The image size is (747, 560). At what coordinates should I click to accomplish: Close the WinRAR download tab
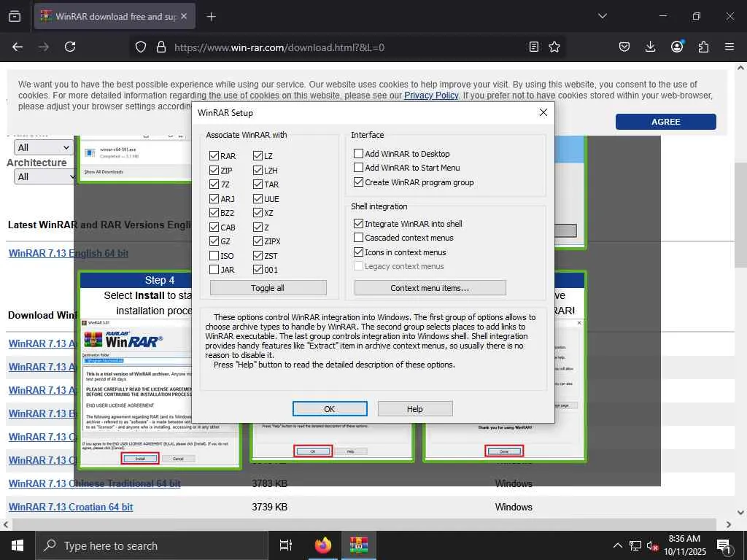coord(184,16)
